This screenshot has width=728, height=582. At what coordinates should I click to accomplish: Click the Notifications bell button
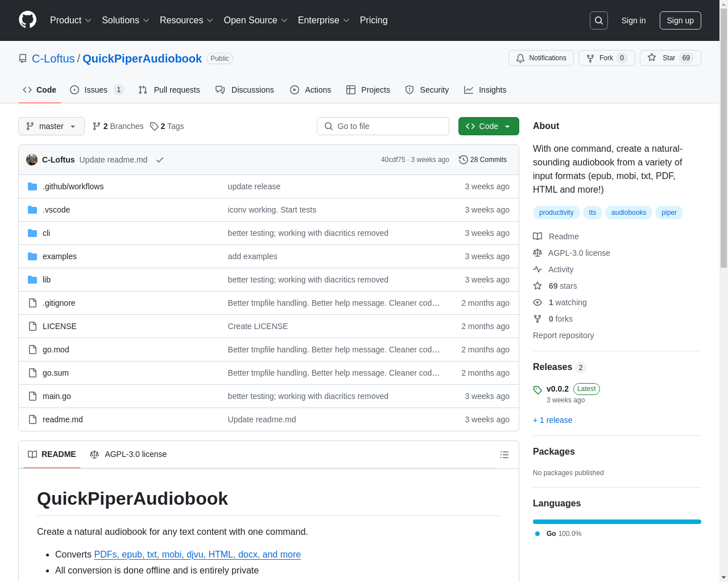coord(541,58)
